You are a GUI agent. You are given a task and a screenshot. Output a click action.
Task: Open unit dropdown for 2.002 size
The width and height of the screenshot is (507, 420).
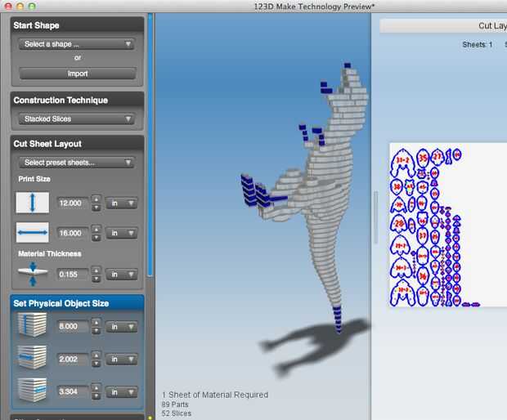(122, 360)
